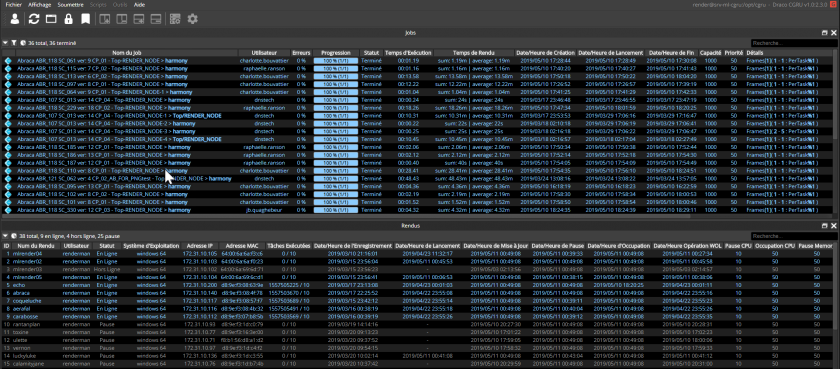
Task: Click the job icon of ABR_118 SC_229 row
Action: 8,108
